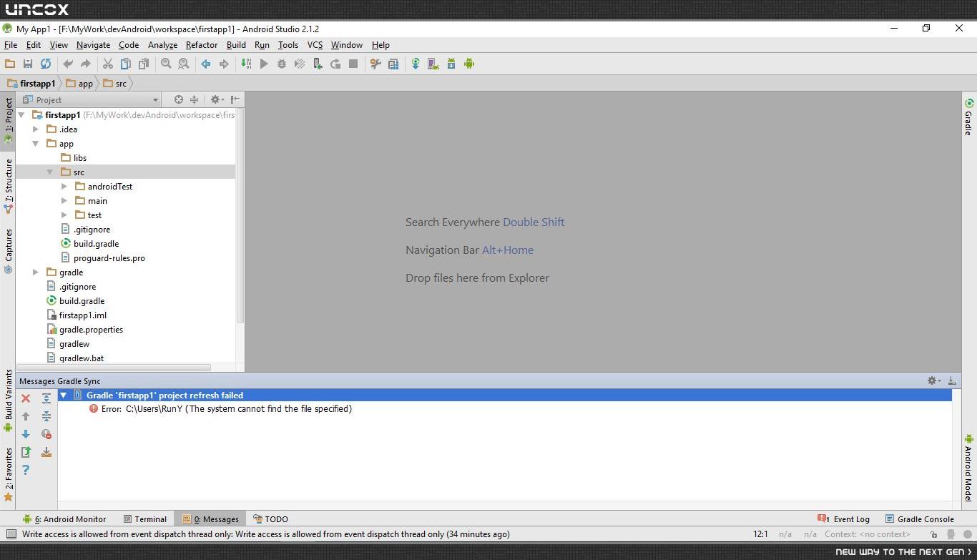Screen dimensions: 977x560
Task: Open Project panel gear settings dropdown
Action: (216, 99)
